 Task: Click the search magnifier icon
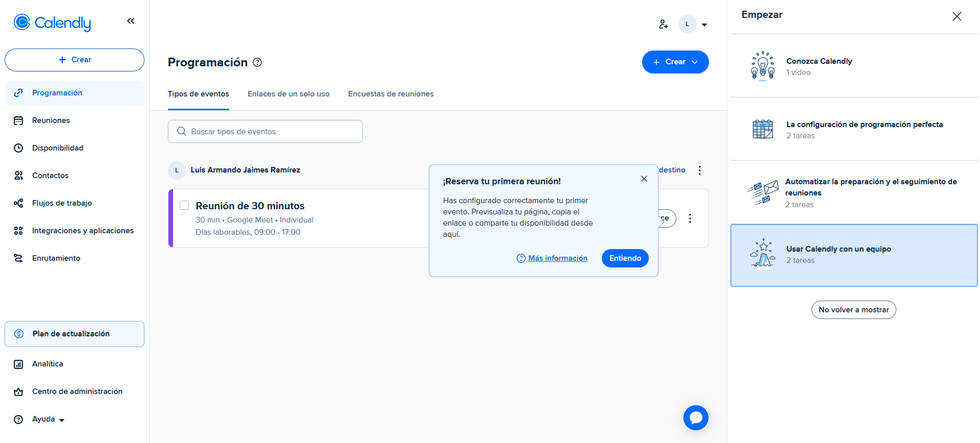pos(181,131)
